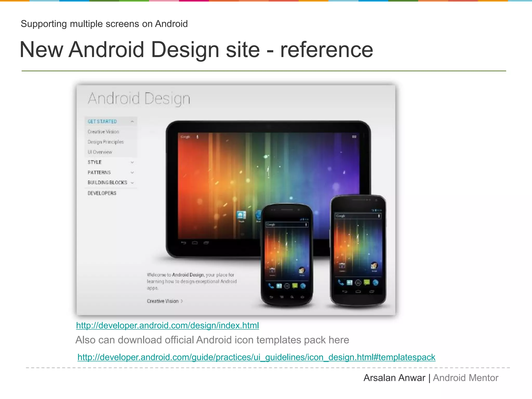Click the Android Mentor footer text
This screenshot has height=399, width=532.
(465, 378)
